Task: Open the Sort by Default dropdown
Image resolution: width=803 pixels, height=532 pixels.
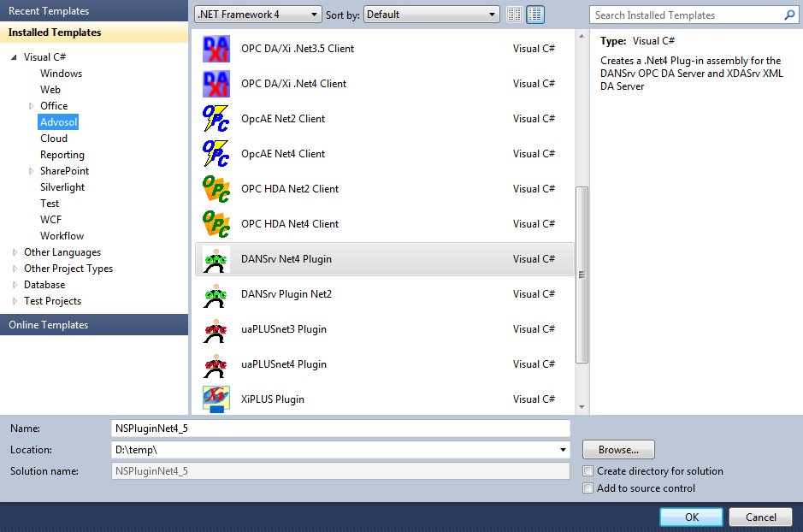Action: coord(432,15)
